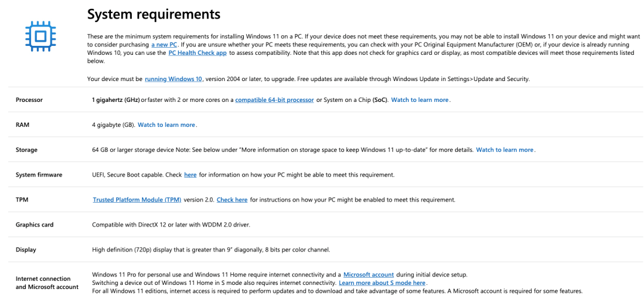Click the System firmware row label
This screenshot has height=298, width=644.
(39, 175)
